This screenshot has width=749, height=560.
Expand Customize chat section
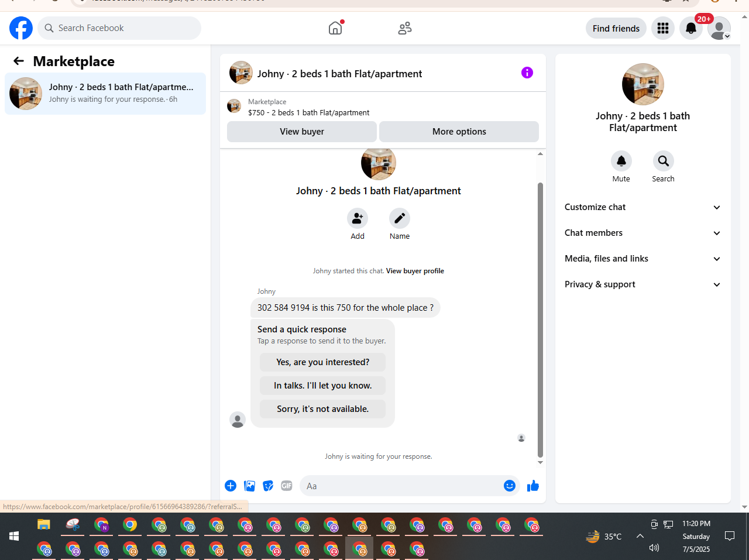click(x=643, y=207)
